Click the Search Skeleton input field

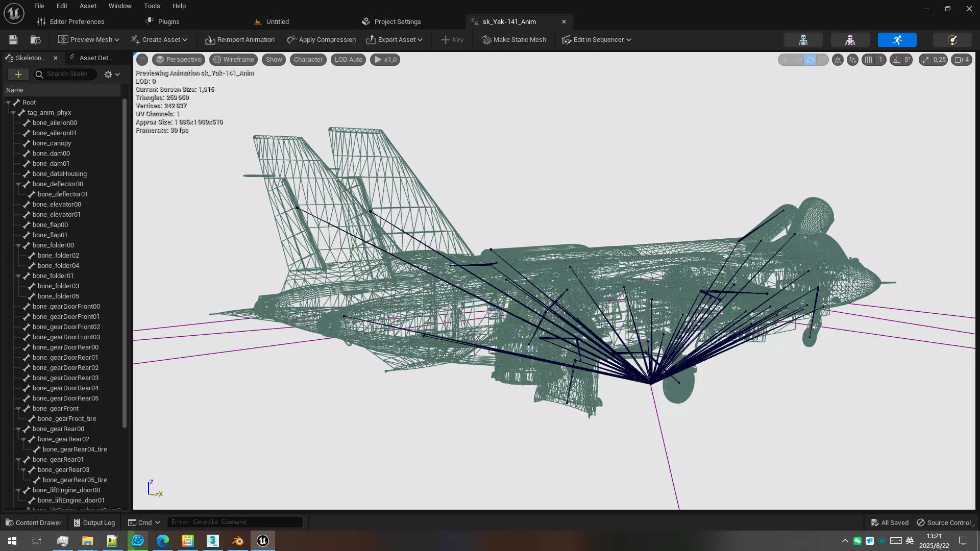point(65,74)
